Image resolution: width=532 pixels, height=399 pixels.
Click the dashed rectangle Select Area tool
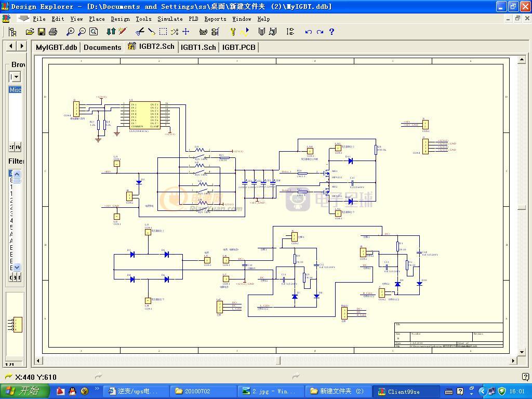pyautogui.click(x=163, y=32)
